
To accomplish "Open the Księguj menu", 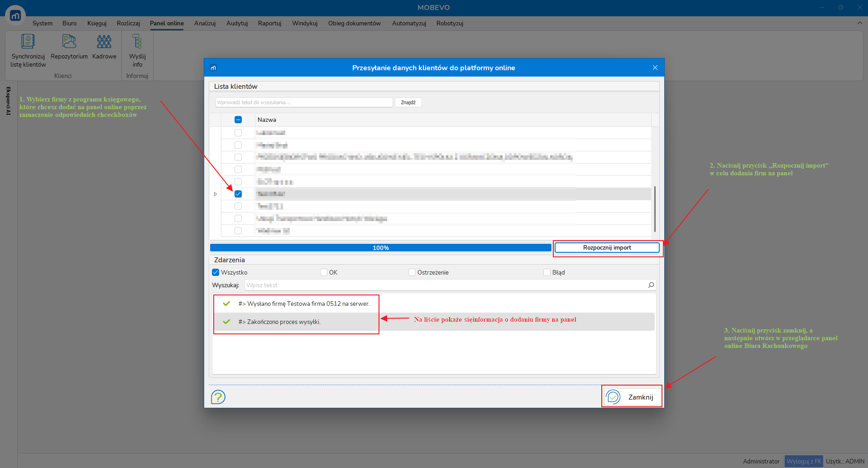I will (96, 23).
